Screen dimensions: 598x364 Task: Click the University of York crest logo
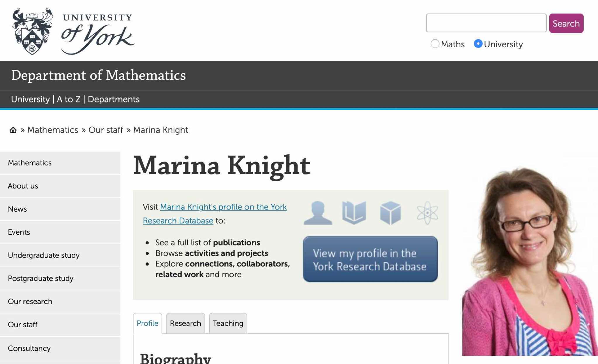point(32,31)
